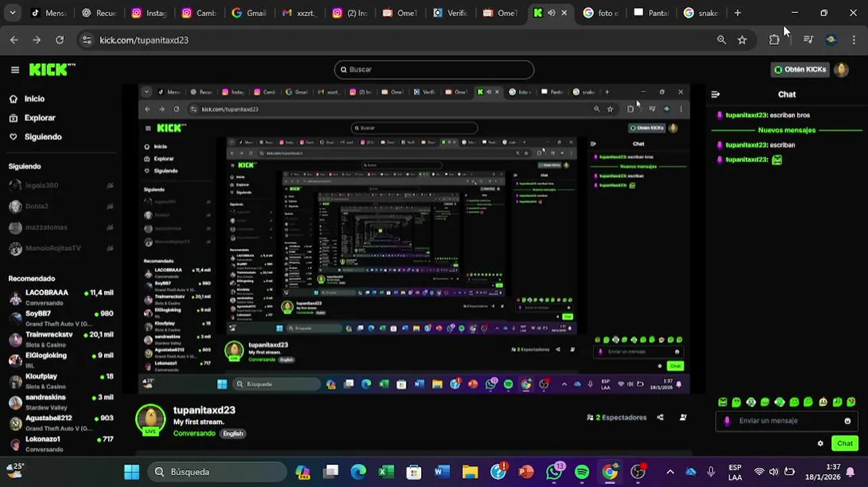
Task: Insert the red-hat quick emote
Action: pyautogui.click(x=823, y=402)
